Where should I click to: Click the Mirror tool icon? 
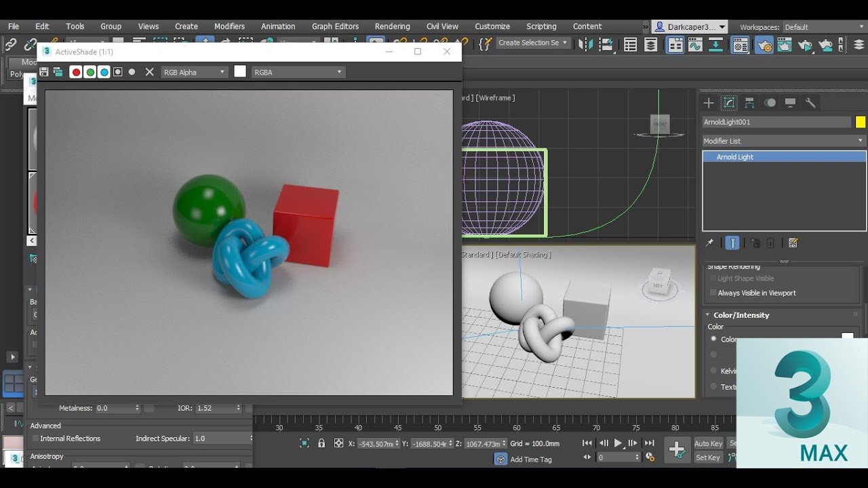tap(585, 45)
